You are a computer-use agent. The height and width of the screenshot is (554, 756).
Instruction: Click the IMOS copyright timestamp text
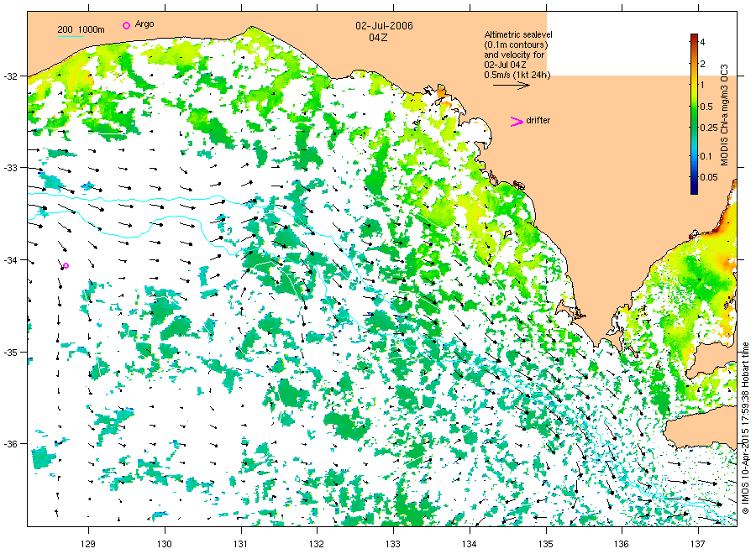click(745, 428)
